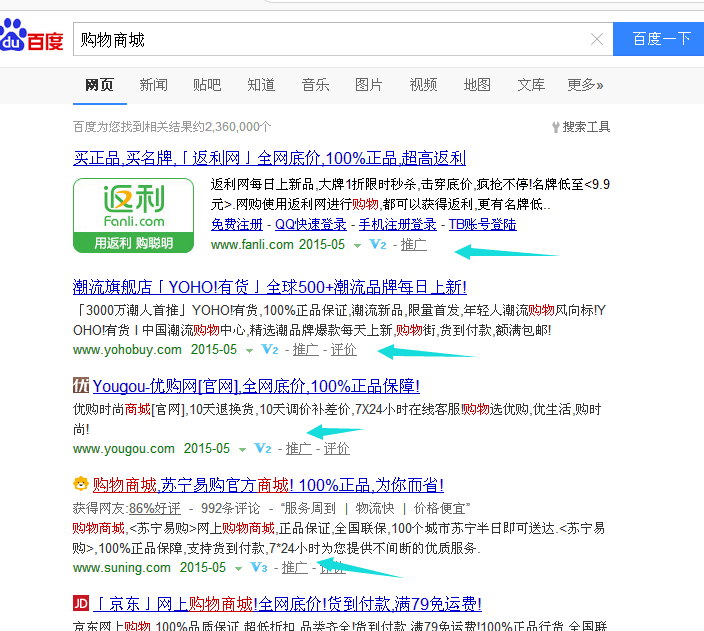Open the 京东 网上购物商城 result title

tap(288, 604)
